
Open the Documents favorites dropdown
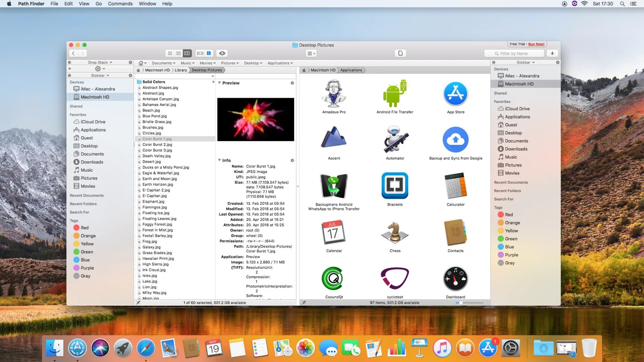tap(163, 63)
